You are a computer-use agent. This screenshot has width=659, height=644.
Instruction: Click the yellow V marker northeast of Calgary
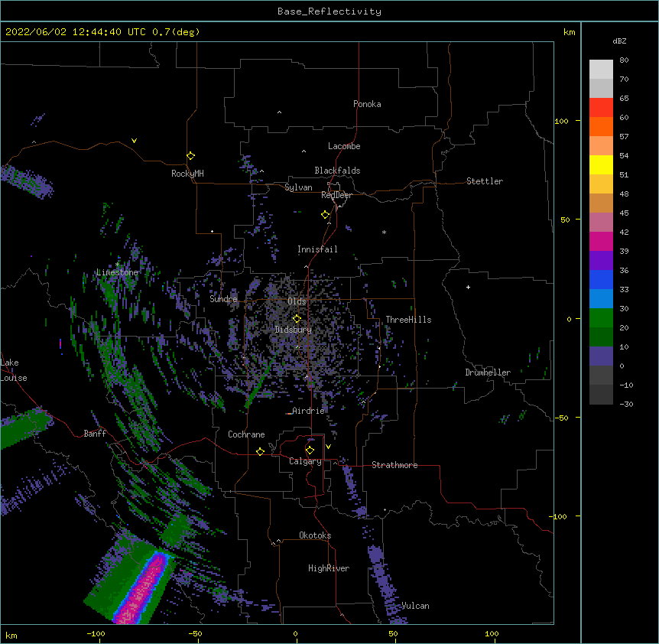point(328,447)
